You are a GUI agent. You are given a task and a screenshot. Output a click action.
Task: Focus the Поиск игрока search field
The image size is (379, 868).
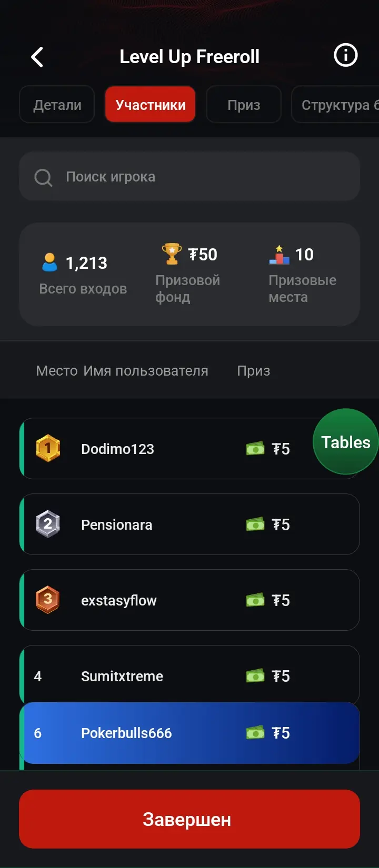200,177
